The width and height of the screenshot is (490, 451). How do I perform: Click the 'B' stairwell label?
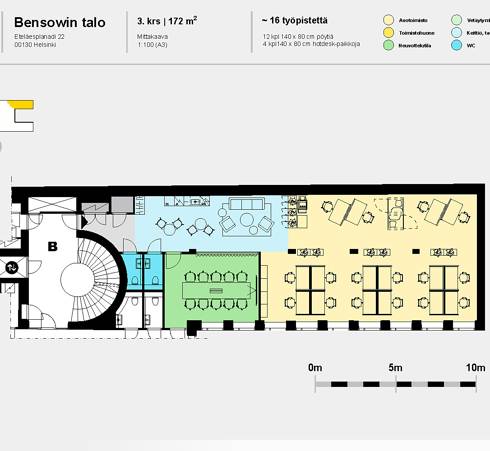[53, 247]
